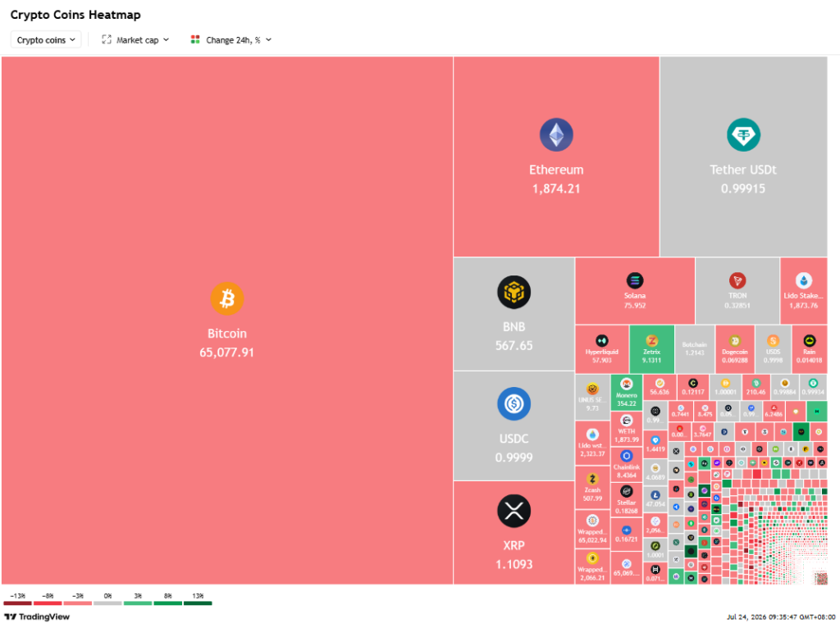Screen dimensions: 840x628
Task: Click the UNUS SED LEO logo
Action: pyautogui.click(x=592, y=389)
